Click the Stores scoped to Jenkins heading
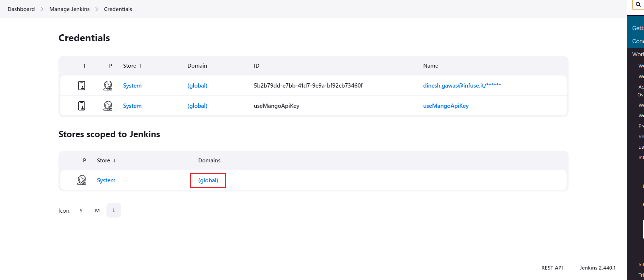Viewport: 644px width, 280px height. (x=109, y=134)
